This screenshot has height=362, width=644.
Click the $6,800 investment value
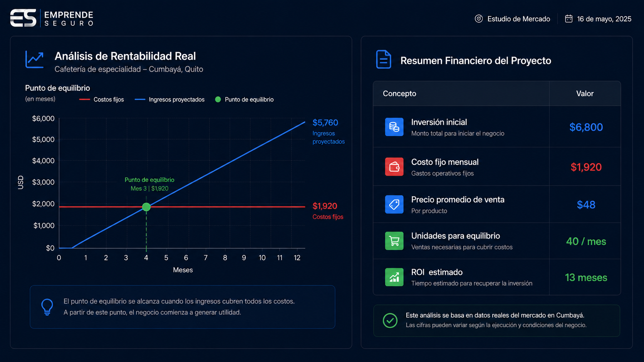[586, 127]
